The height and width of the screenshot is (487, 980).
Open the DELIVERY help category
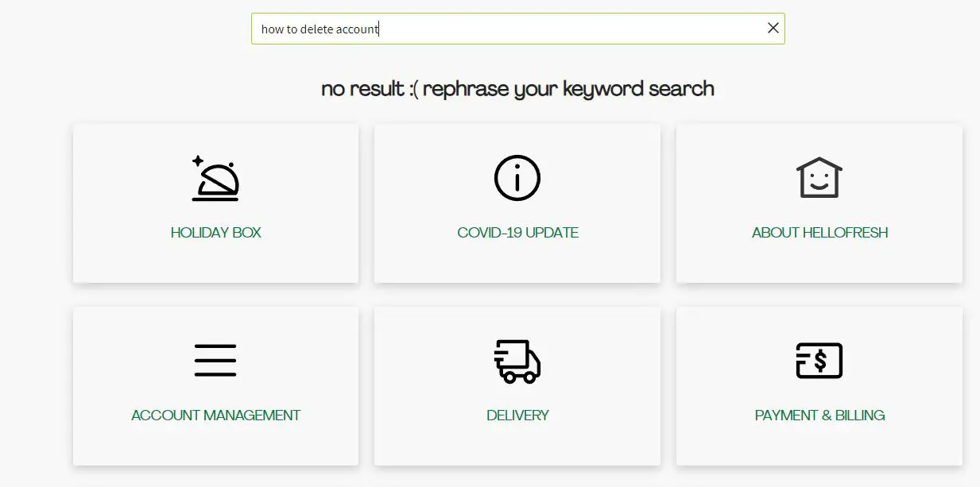[517, 414]
